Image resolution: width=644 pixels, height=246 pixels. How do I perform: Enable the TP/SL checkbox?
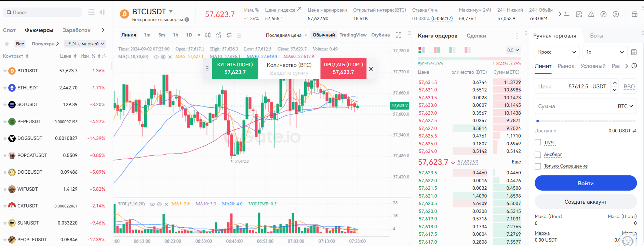tap(538, 143)
